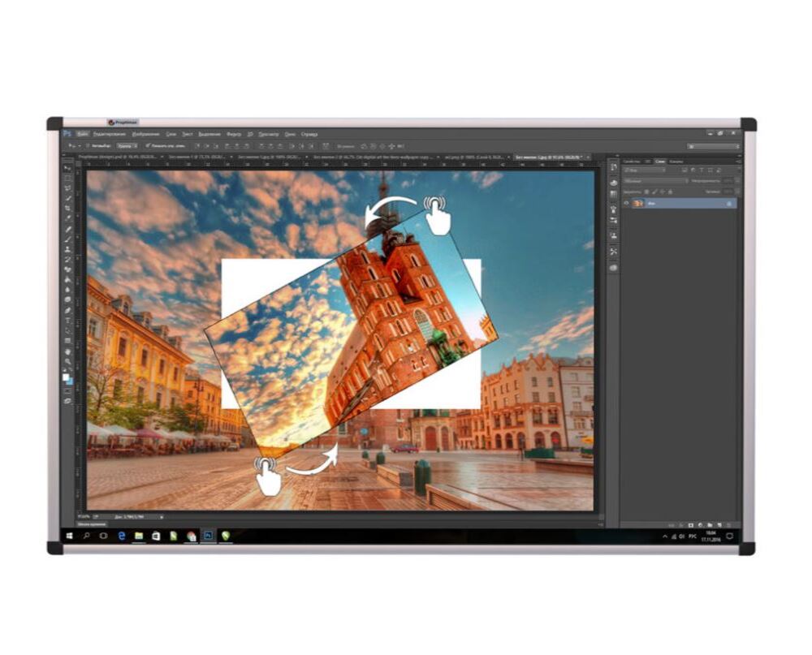Open the History panel icon in dock
812x655 pixels.
pyautogui.click(x=614, y=166)
